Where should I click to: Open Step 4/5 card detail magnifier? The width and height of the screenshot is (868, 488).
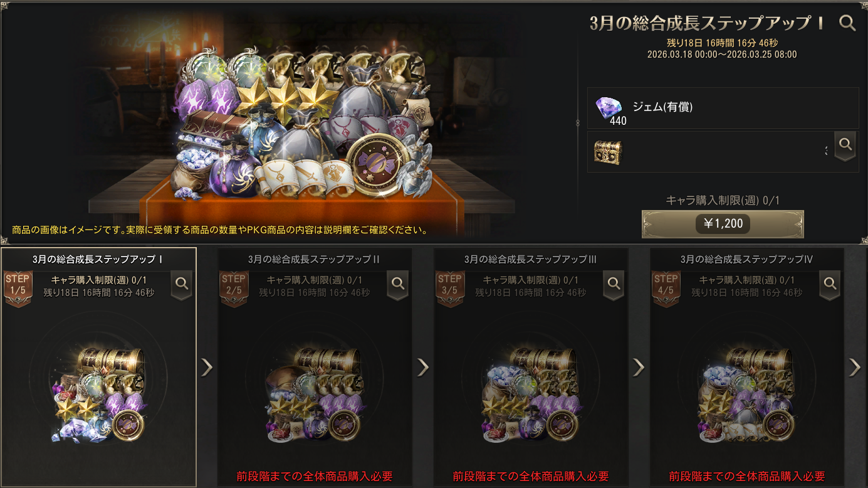click(x=830, y=284)
